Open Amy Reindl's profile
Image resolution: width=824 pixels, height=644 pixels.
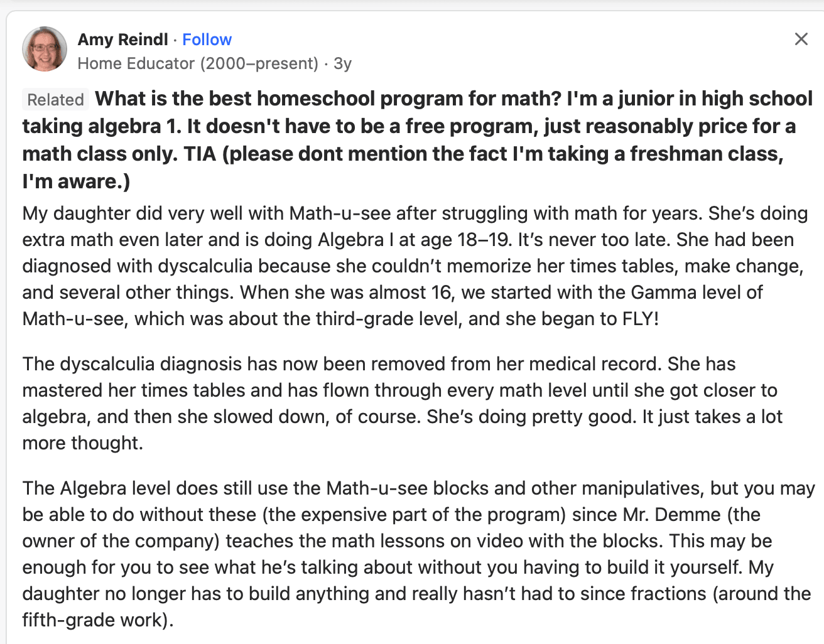(122, 39)
